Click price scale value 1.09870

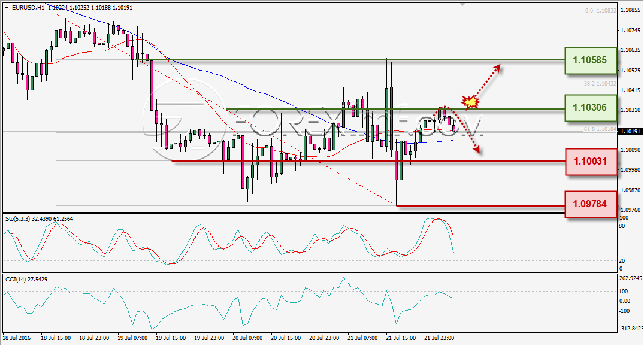pyautogui.click(x=630, y=190)
